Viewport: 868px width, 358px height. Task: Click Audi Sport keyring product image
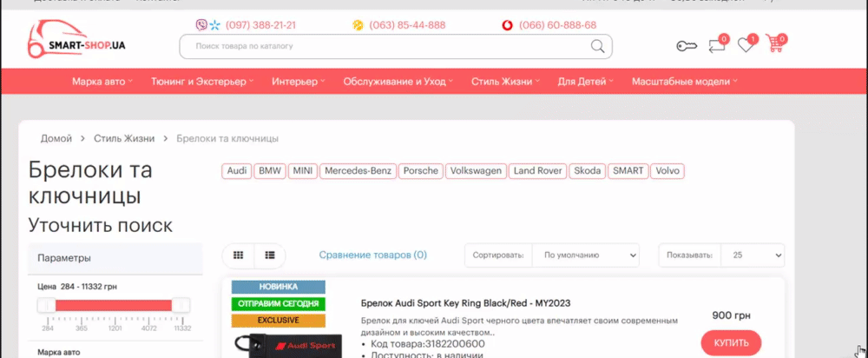point(286,346)
